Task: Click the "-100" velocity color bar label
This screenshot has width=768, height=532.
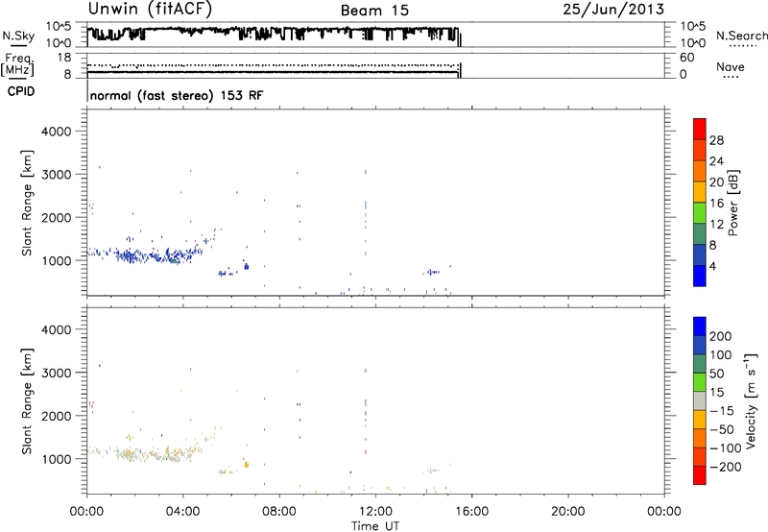Action: [726, 448]
